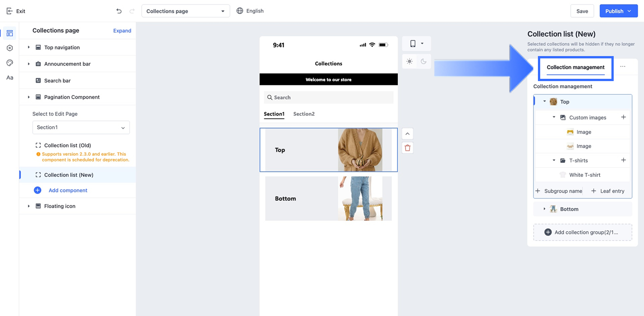The width and height of the screenshot is (644, 316).
Task: Select the Collection management tab
Action: click(x=575, y=67)
